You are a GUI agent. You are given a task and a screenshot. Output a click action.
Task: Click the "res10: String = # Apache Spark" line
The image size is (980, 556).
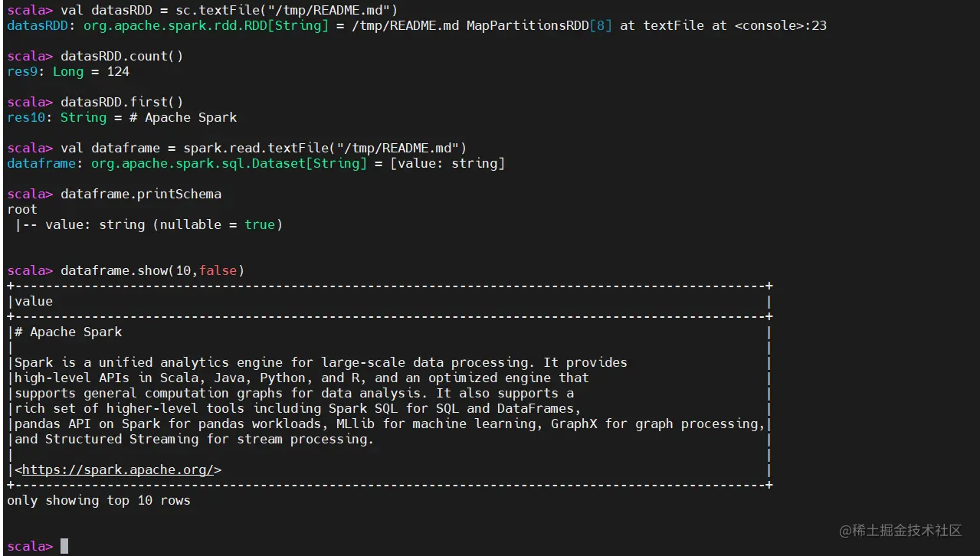(122, 117)
